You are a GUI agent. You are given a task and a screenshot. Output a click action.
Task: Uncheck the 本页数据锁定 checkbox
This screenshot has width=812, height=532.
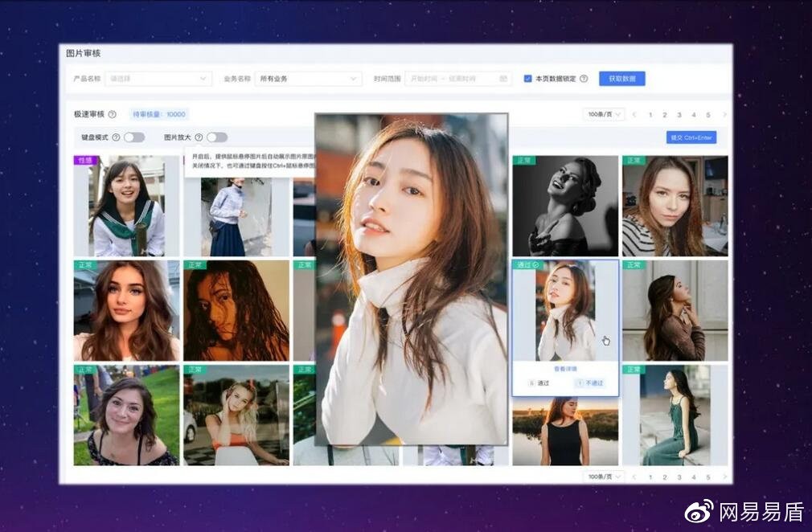[x=527, y=79]
